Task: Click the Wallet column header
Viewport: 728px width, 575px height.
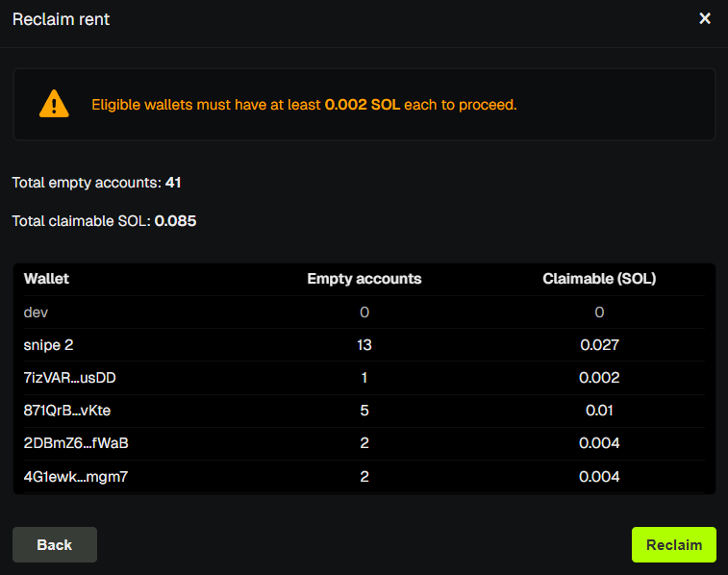Action: click(46, 279)
